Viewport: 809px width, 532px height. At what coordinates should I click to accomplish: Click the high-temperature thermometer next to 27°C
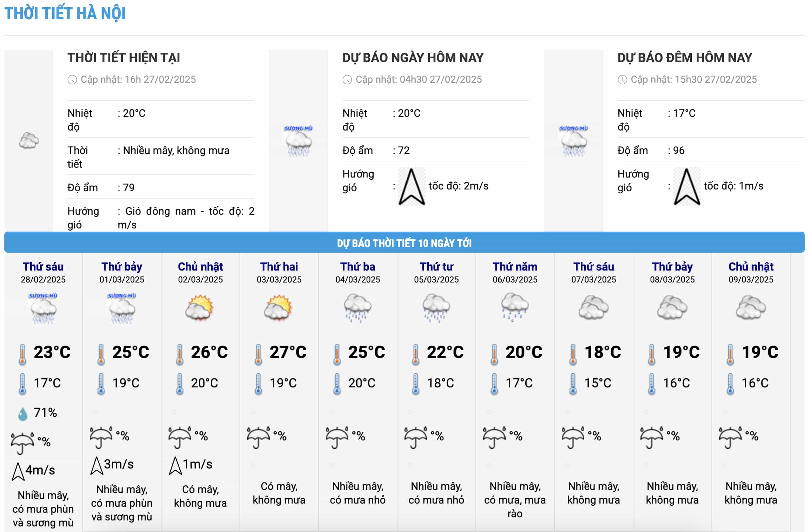click(258, 354)
